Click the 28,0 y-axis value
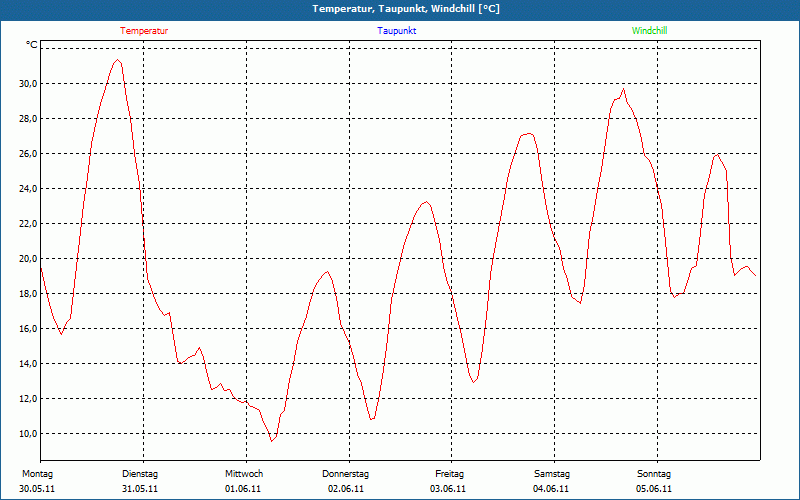The width and height of the screenshot is (800, 500). point(28,119)
